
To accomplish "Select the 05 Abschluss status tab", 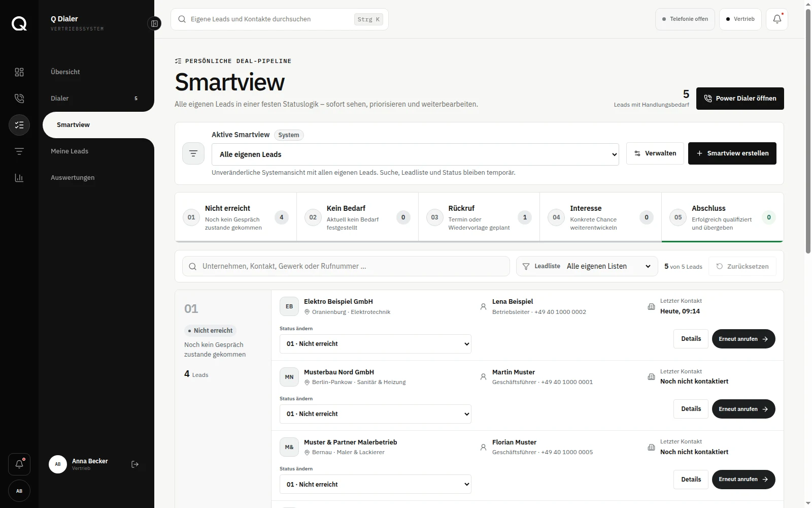I will tap(723, 217).
